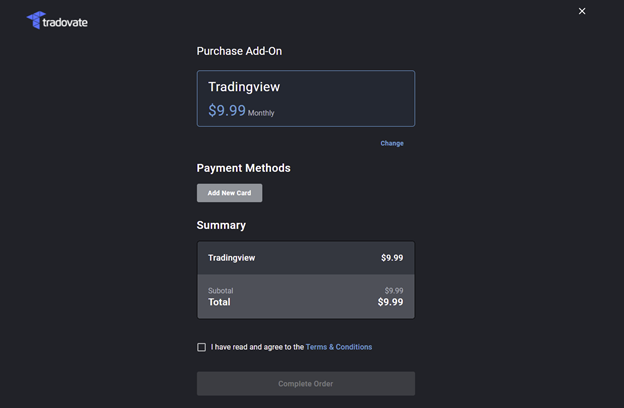Click the Monthly label in plan card
624x408 pixels.
261,113
